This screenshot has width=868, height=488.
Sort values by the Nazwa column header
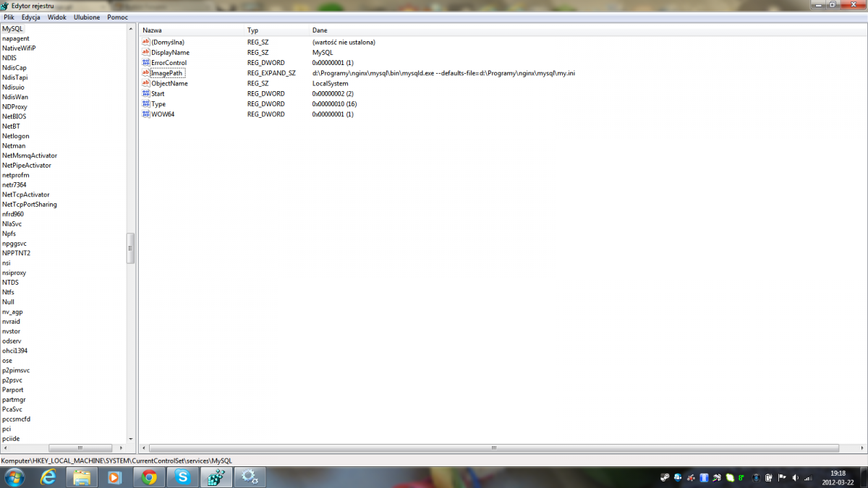(191, 30)
